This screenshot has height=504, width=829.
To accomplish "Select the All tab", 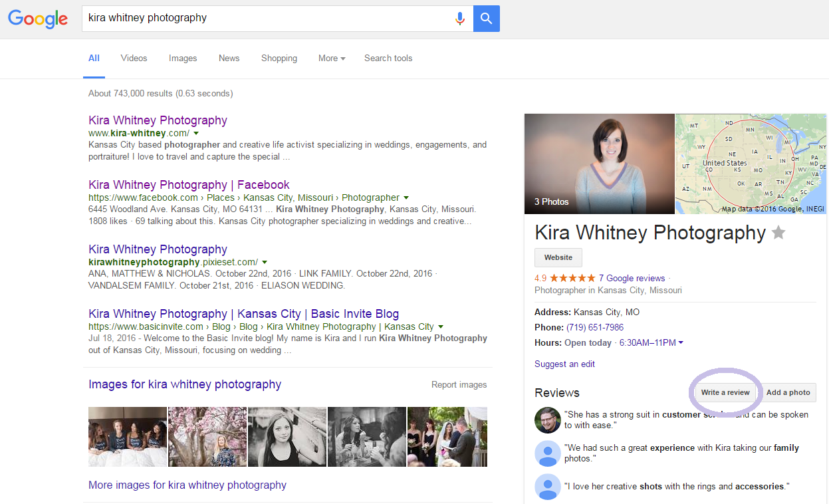I will coord(94,59).
